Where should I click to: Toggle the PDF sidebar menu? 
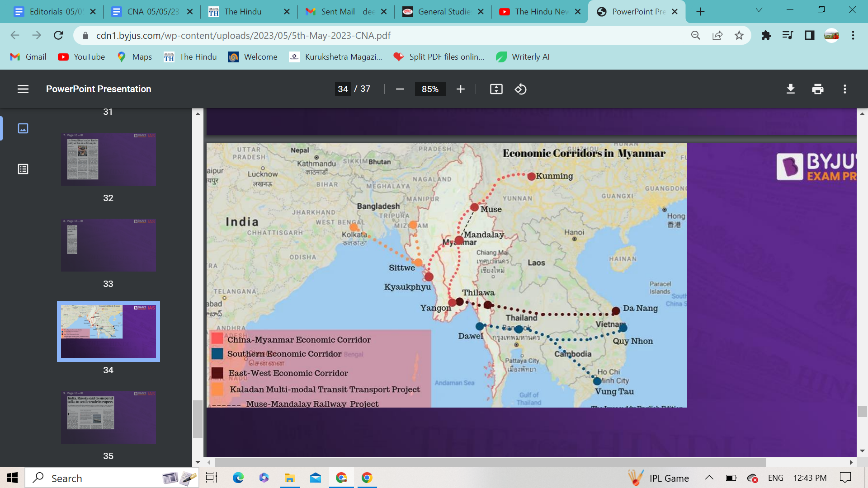(23, 89)
